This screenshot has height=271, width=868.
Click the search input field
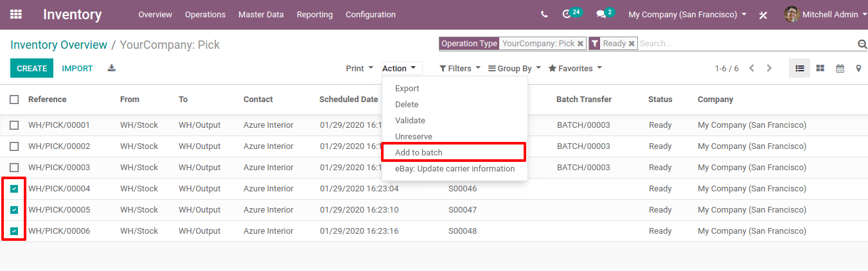745,44
